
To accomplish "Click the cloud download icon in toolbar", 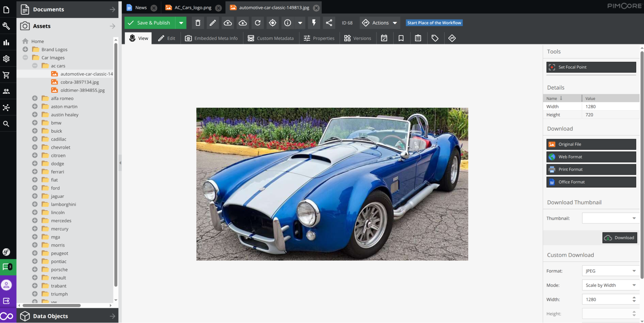I will 243,23.
